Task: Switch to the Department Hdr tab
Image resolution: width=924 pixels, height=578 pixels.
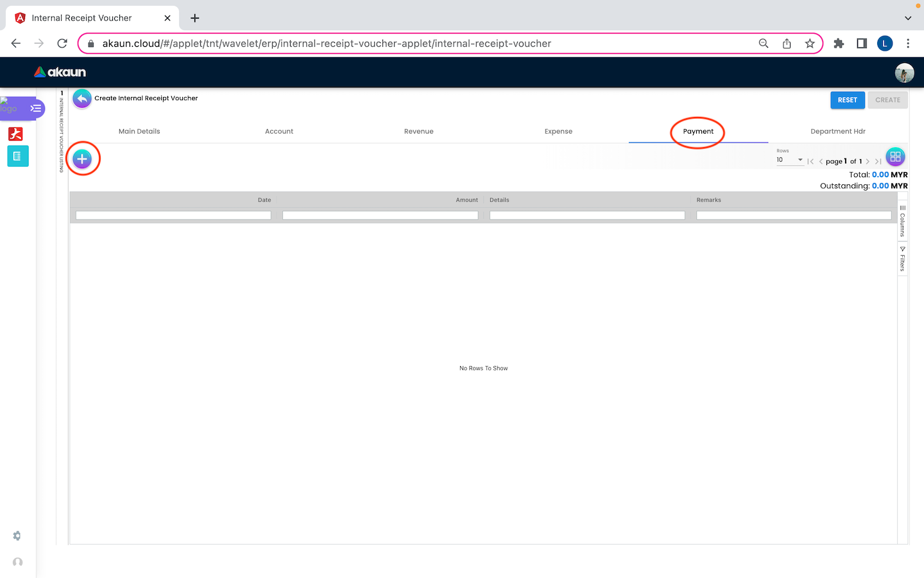Action: (838, 131)
